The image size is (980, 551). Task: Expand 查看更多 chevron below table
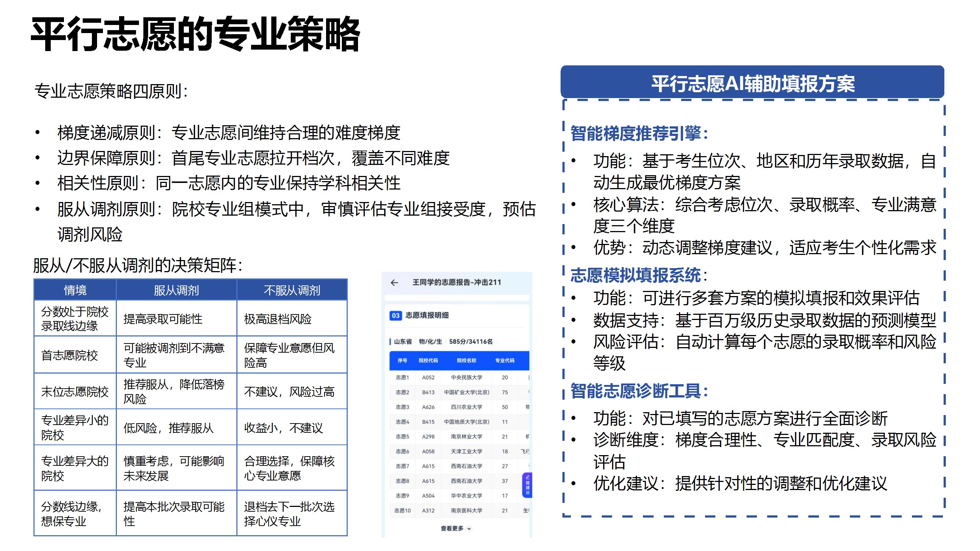[469, 529]
